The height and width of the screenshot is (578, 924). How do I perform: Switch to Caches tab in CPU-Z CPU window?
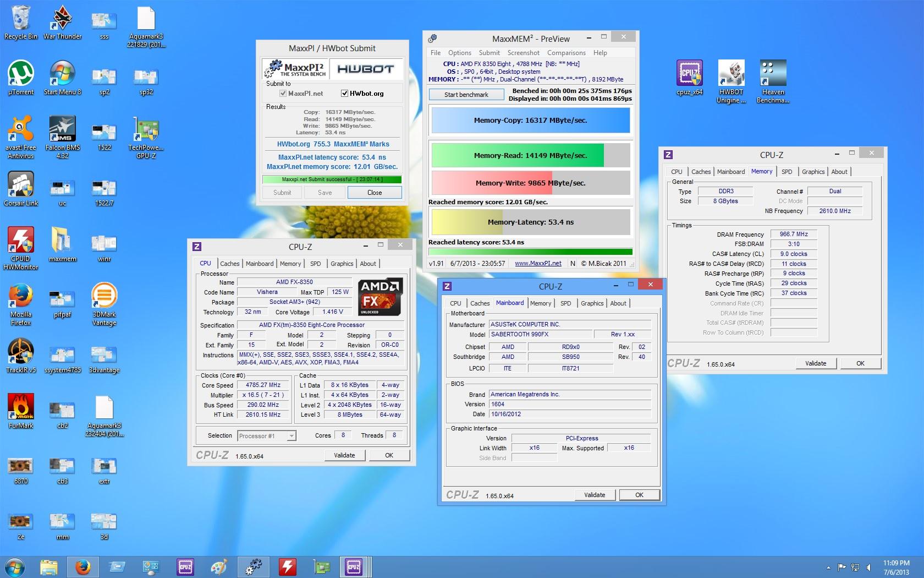230,264
